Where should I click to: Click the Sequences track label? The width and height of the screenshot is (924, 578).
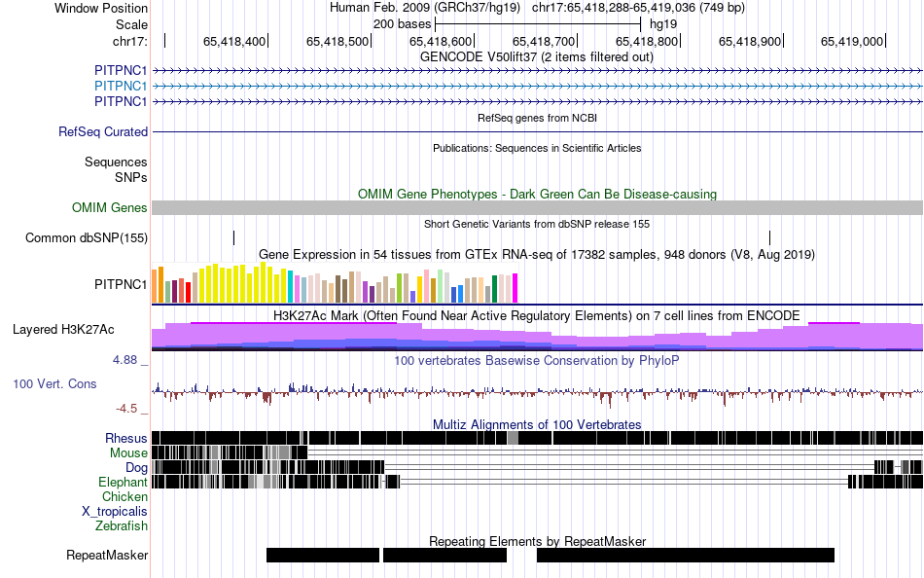click(x=116, y=162)
